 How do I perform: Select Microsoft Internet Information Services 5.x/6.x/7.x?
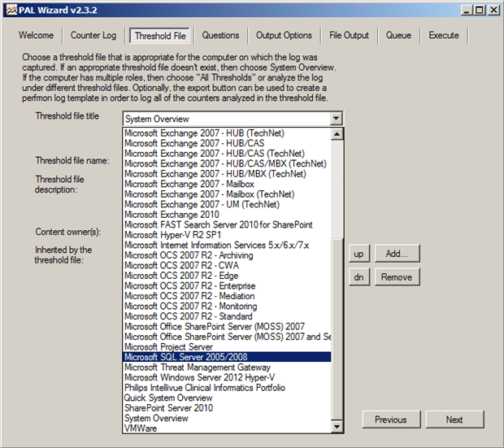click(x=227, y=245)
